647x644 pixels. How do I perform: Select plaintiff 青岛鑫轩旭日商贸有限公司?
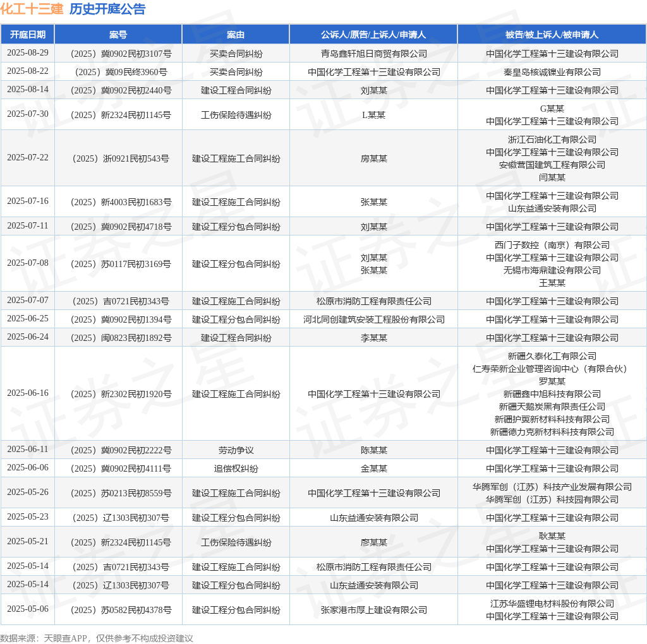374,54
